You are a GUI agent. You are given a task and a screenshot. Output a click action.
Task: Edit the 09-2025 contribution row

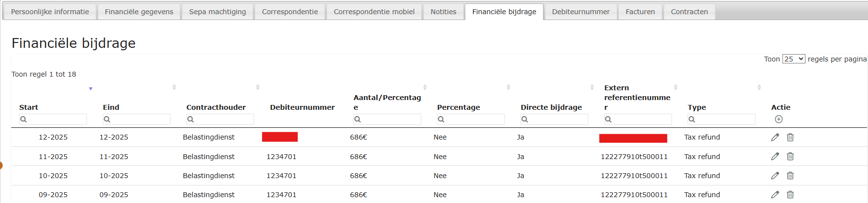point(775,195)
